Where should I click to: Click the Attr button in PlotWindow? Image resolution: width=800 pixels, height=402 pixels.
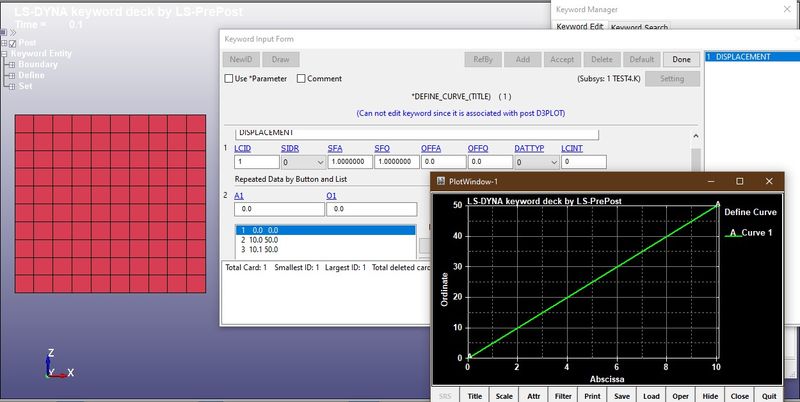pyautogui.click(x=534, y=396)
